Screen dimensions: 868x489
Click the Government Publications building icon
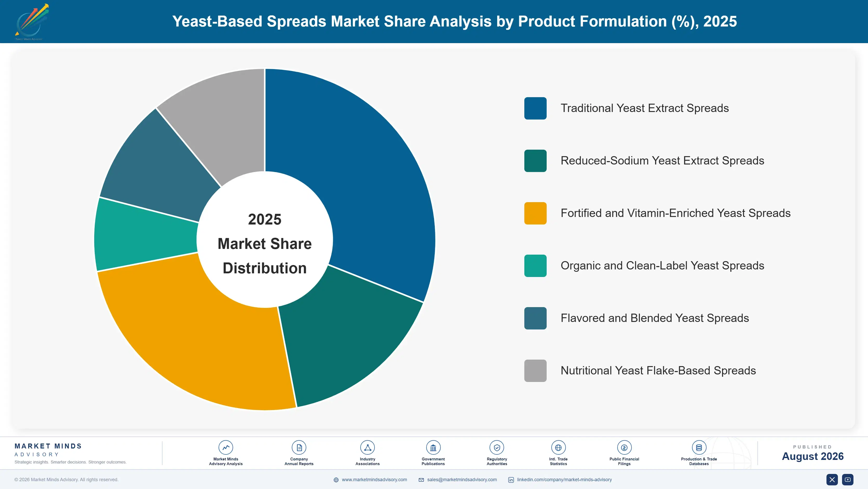[433, 447]
